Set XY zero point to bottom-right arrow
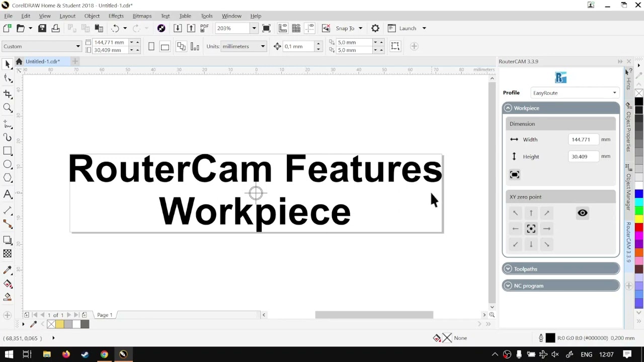644x362 pixels. click(x=546, y=244)
